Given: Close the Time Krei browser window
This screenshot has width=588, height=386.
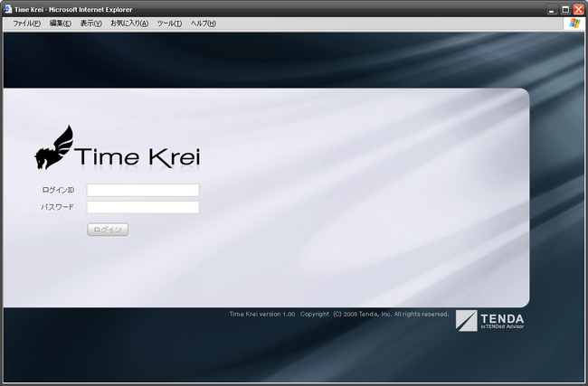Looking at the screenshot, I should pos(579,9).
